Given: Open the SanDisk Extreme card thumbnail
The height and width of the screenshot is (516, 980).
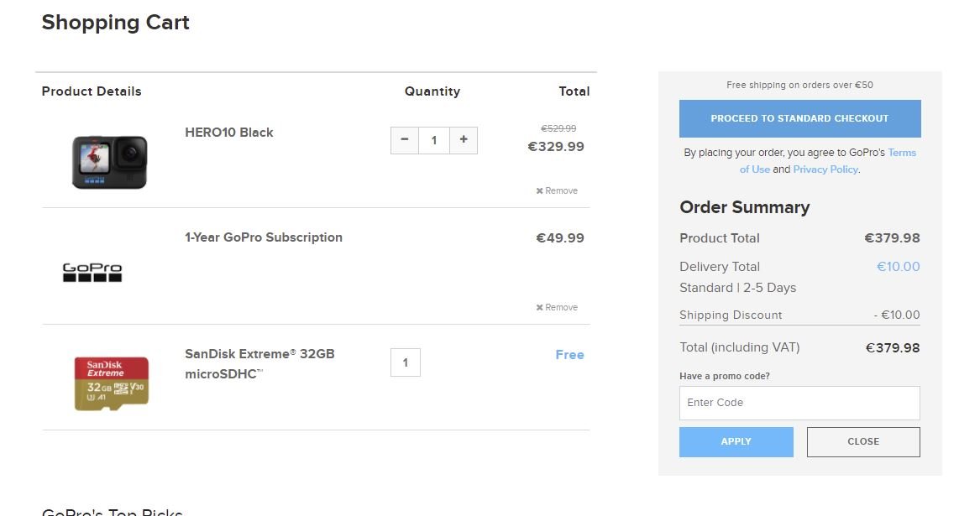Looking at the screenshot, I should click(111, 383).
